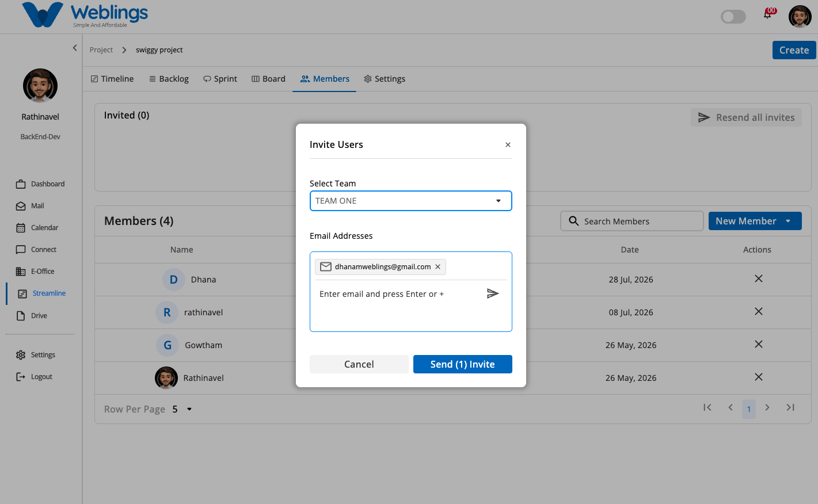Toggle the switch in the top bar
Image resolution: width=818 pixels, height=504 pixels.
pos(733,17)
